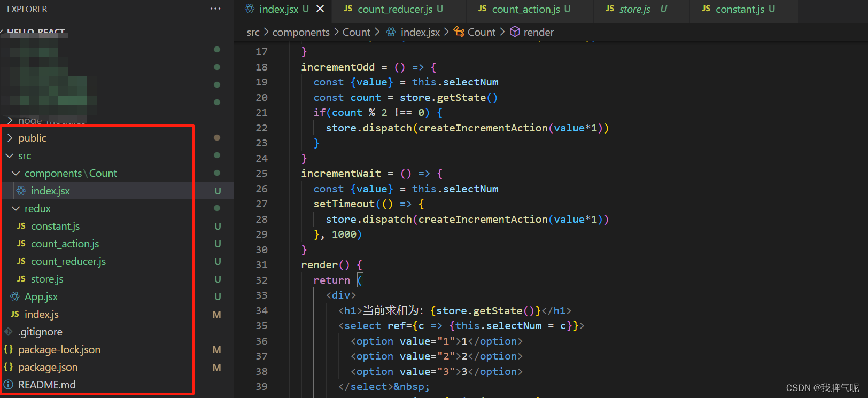Close the index.jsx editor tab
868x398 pixels.
[320, 9]
